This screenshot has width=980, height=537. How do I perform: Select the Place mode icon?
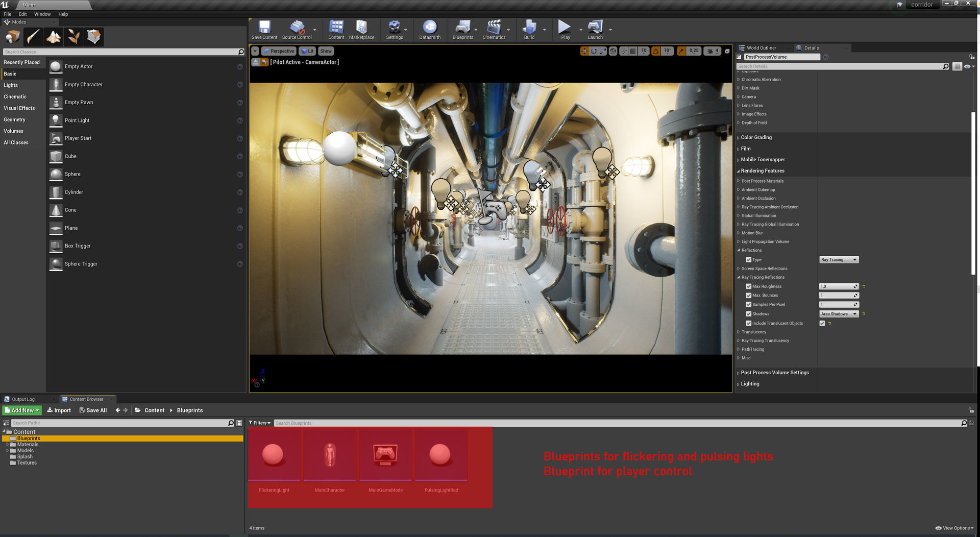click(13, 37)
